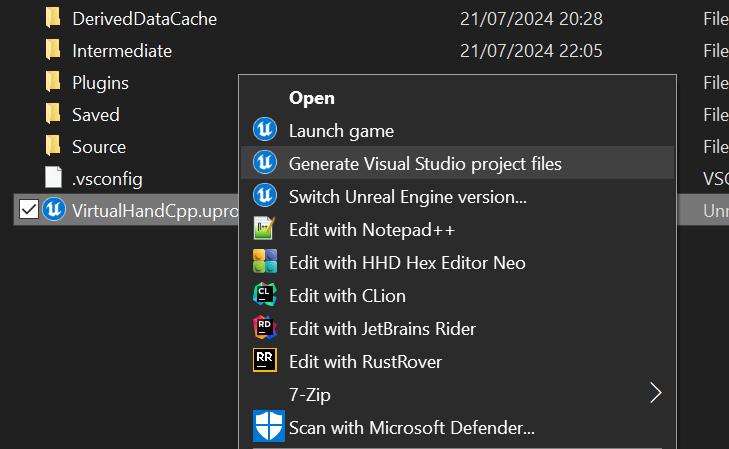Screen dimensions: 729x449
Task: Select the Intermediate folder name
Action: [x=122, y=51]
